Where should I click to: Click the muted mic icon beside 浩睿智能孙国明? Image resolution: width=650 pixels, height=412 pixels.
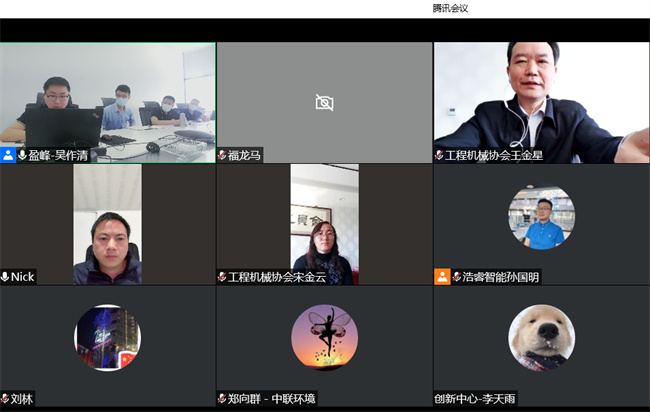tap(457, 276)
